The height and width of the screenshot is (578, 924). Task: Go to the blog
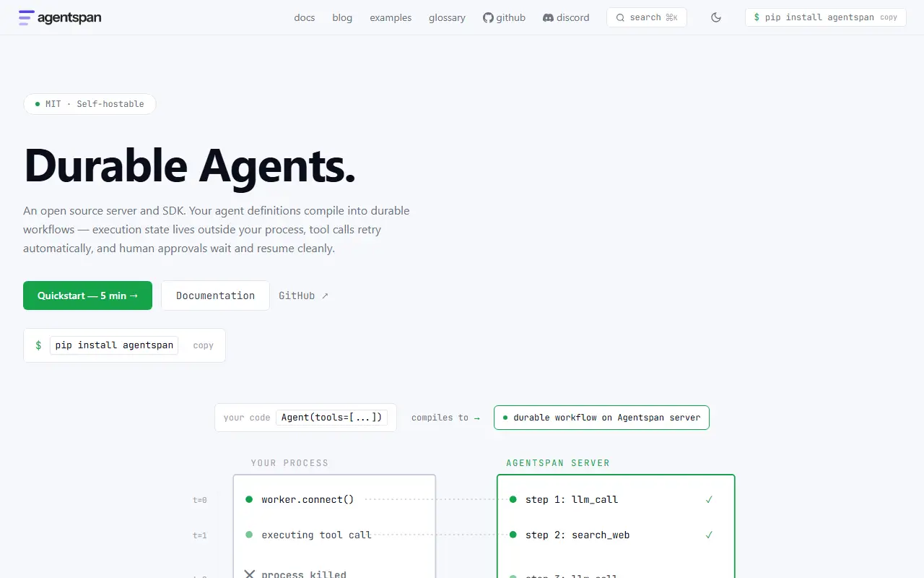tap(342, 17)
